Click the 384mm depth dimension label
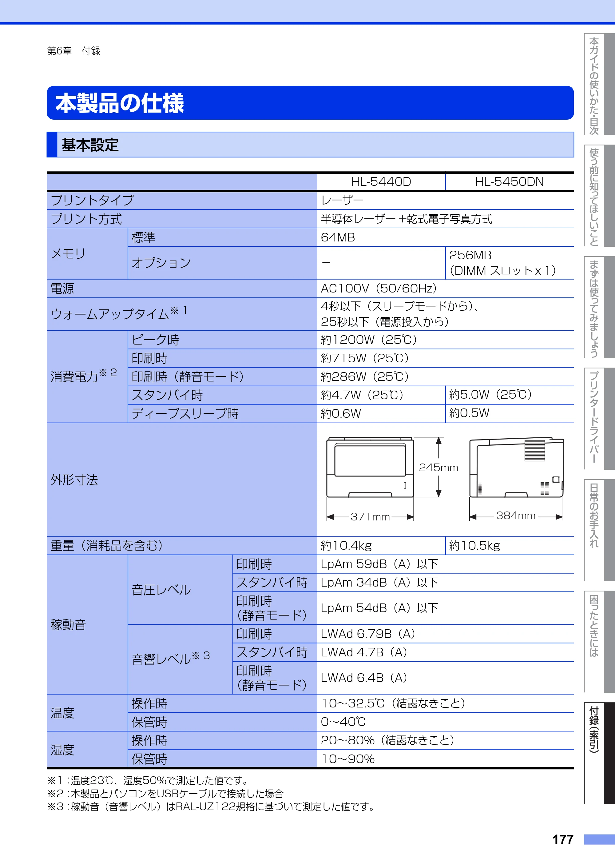The image size is (615, 868). click(x=516, y=516)
